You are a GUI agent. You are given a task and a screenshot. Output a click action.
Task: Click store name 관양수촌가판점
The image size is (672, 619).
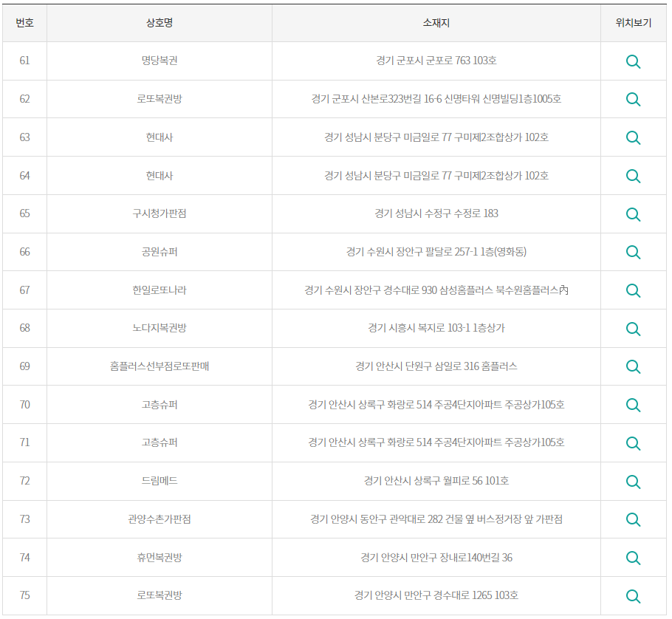click(x=160, y=519)
